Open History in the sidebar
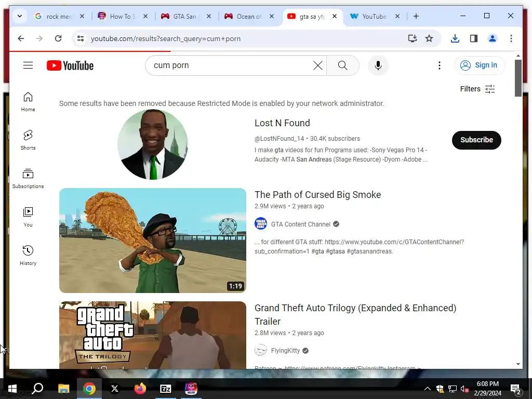The height and width of the screenshot is (399, 532). pos(28,255)
